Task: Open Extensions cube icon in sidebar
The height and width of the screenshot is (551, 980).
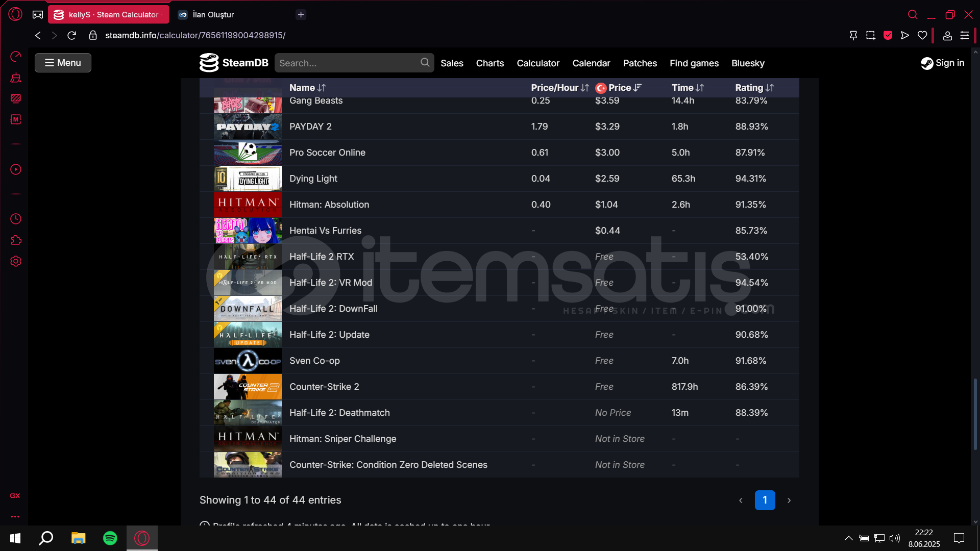Action: [x=16, y=240]
